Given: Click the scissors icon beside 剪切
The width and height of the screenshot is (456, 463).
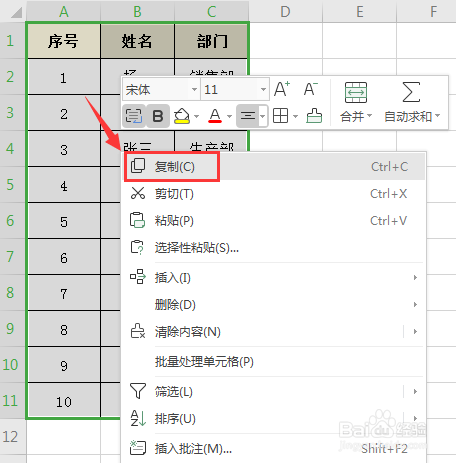Looking at the screenshot, I should [x=138, y=193].
